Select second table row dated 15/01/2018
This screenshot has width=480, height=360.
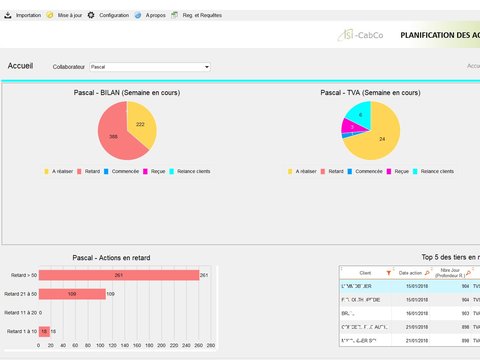click(410, 300)
